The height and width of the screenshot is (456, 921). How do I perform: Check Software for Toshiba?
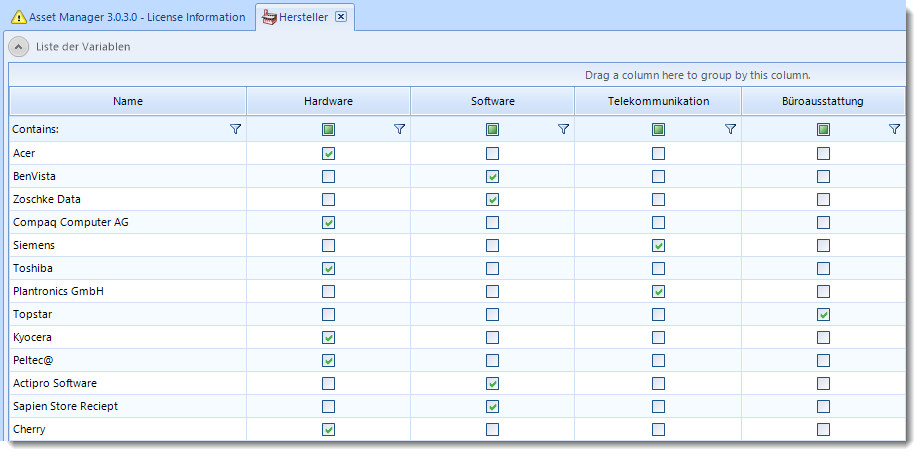click(x=492, y=268)
